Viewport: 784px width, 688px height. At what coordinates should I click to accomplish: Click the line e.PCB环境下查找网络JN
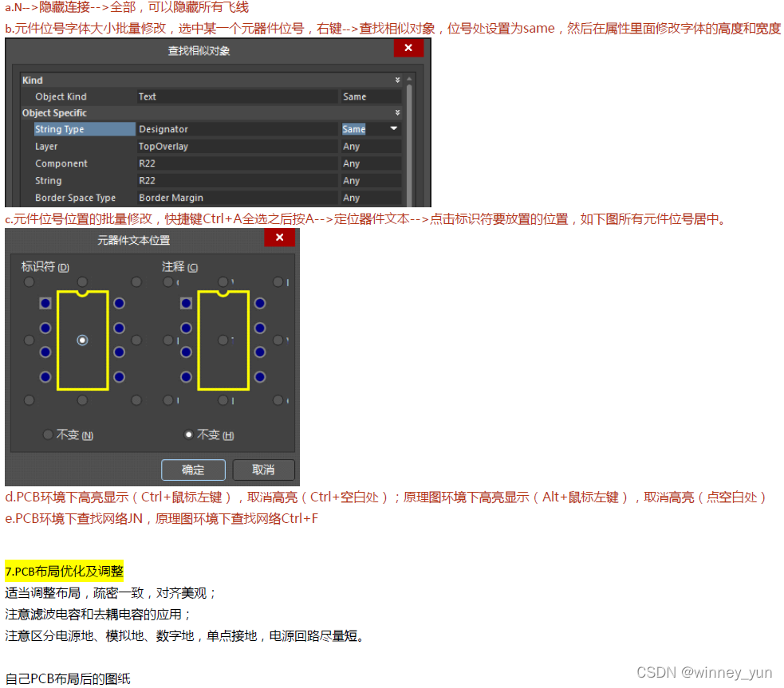point(161,519)
